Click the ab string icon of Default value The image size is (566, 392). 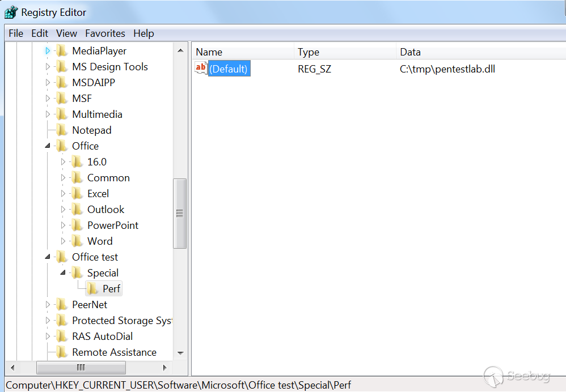tap(201, 68)
